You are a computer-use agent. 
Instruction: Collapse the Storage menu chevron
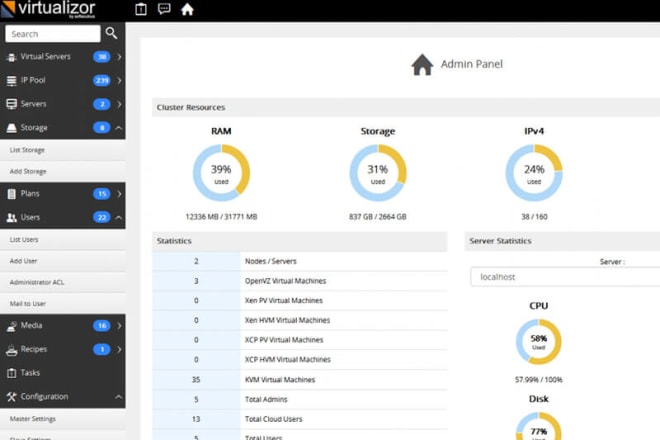pos(119,128)
